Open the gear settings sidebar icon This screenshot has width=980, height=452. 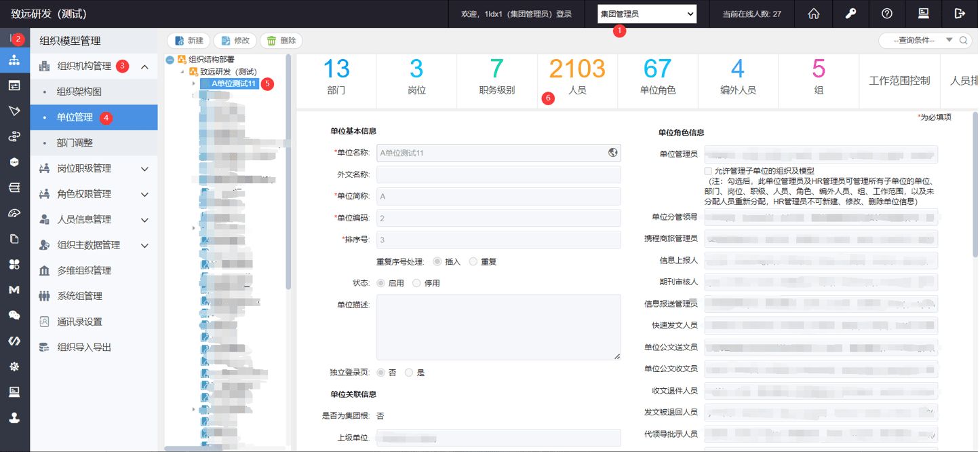pyautogui.click(x=14, y=366)
